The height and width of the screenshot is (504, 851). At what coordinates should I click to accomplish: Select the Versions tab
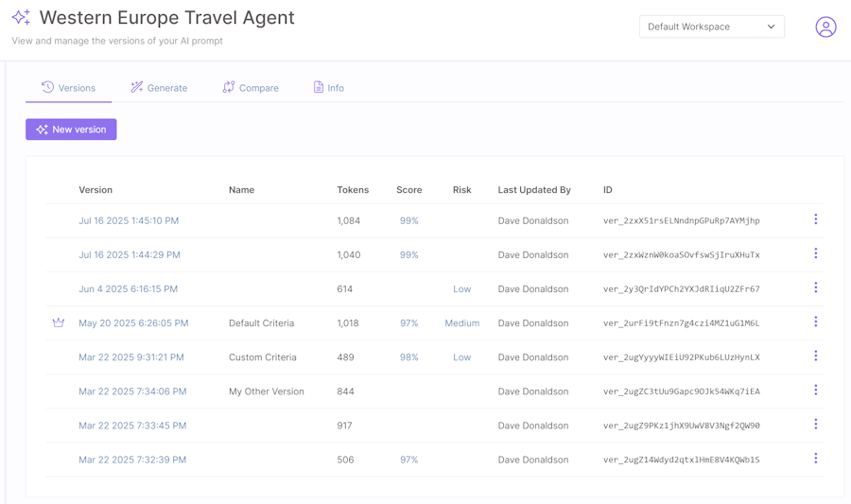(68, 88)
